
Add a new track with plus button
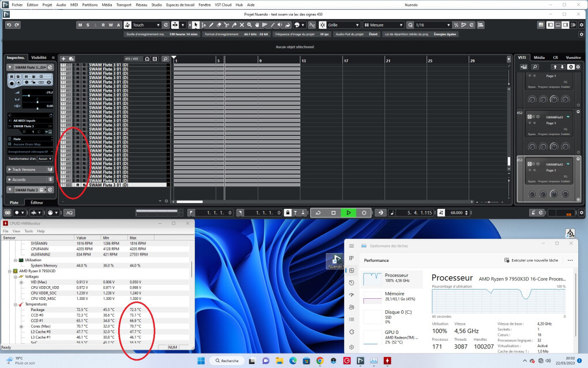coord(63,59)
